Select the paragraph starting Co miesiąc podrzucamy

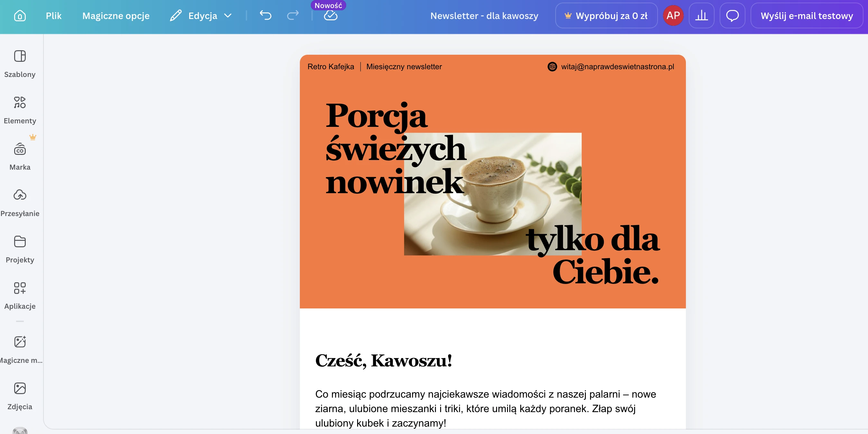click(x=485, y=408)
